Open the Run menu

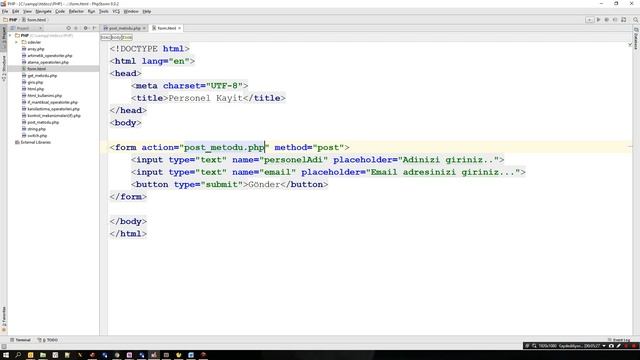pos(91,11)
